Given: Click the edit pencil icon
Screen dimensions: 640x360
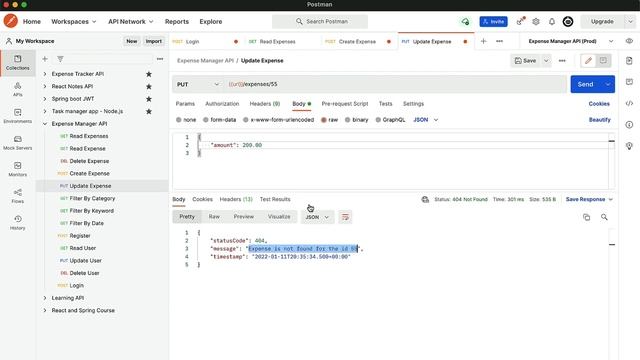Looking at the screenshot, I should (x=588, y=61).
